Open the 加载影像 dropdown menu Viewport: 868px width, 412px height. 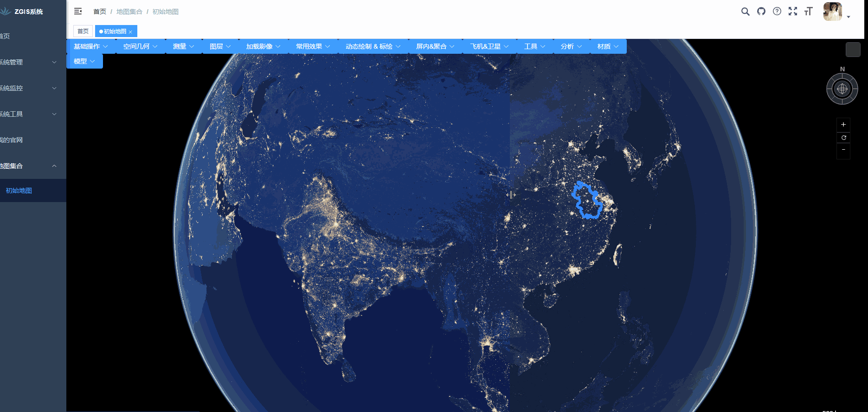click(x=264, y=46)
